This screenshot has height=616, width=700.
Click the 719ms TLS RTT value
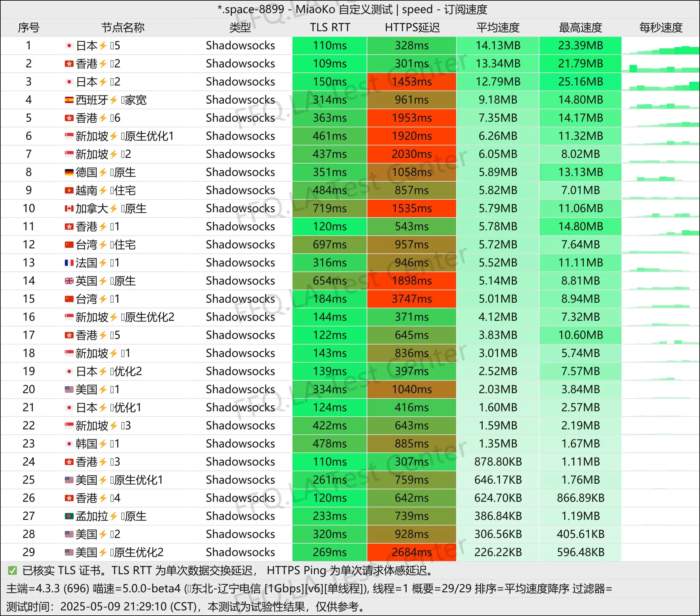(330, 209)
